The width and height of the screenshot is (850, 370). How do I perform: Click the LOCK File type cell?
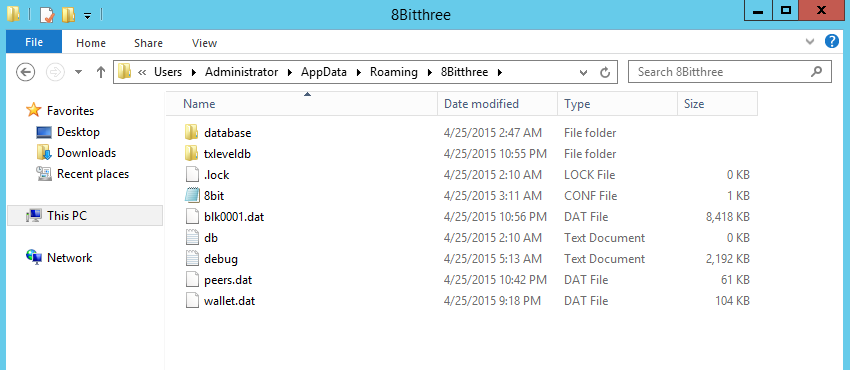(x=589, y=174)
